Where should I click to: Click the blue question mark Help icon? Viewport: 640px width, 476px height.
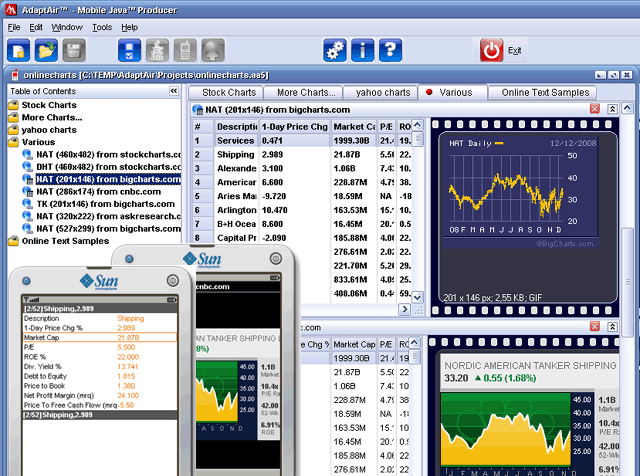(x=390, y=51)
